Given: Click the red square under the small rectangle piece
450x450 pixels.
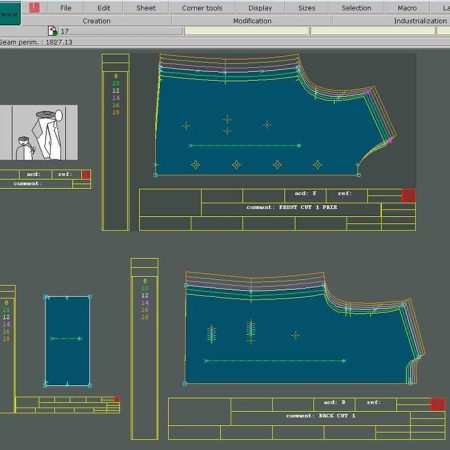Looking at the screenshot, I should pyautogui.click(x=117, y=399).
